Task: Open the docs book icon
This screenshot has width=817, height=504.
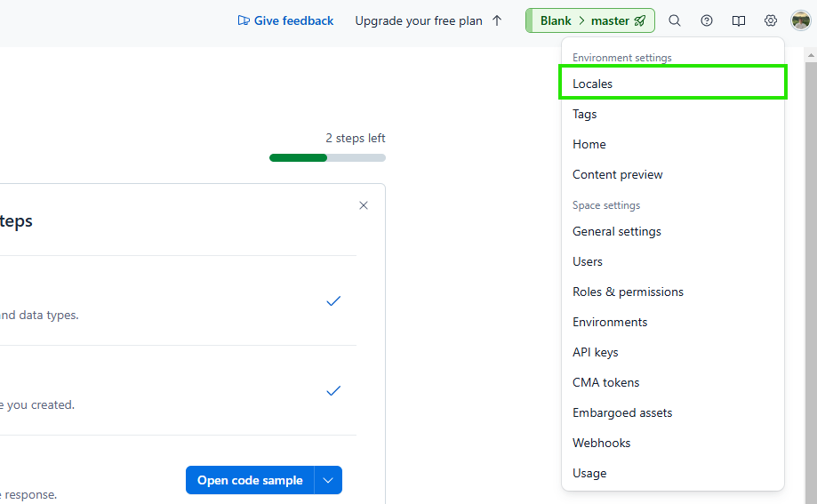Action: click(738, 20)
